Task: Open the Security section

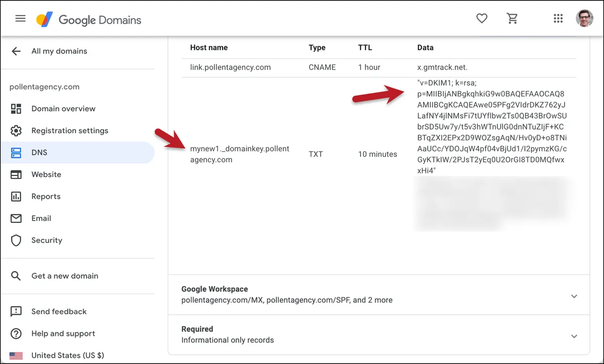Action: tap(47, 240)
